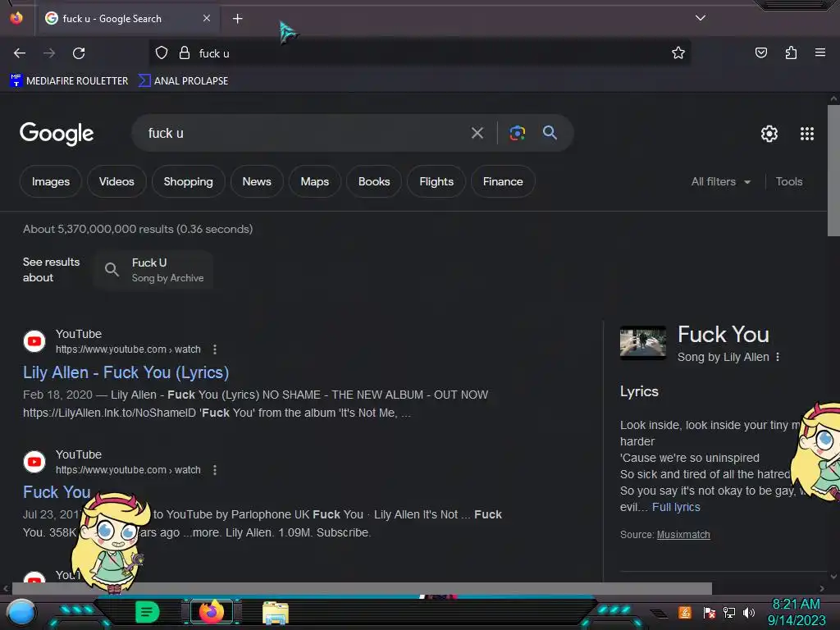Open the Action Center flag icon

pos(709,612)
